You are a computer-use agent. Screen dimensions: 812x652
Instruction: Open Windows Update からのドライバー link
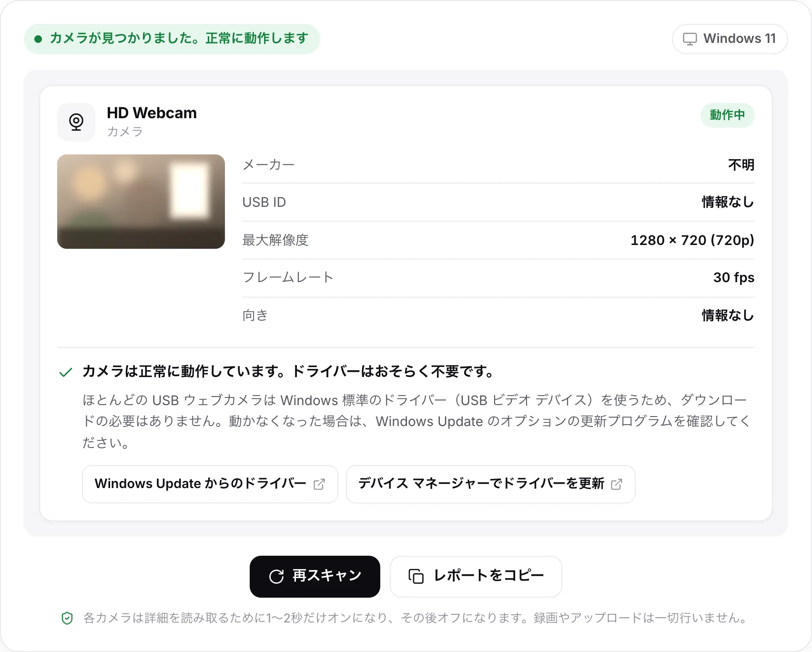click(x=210, y=484)
